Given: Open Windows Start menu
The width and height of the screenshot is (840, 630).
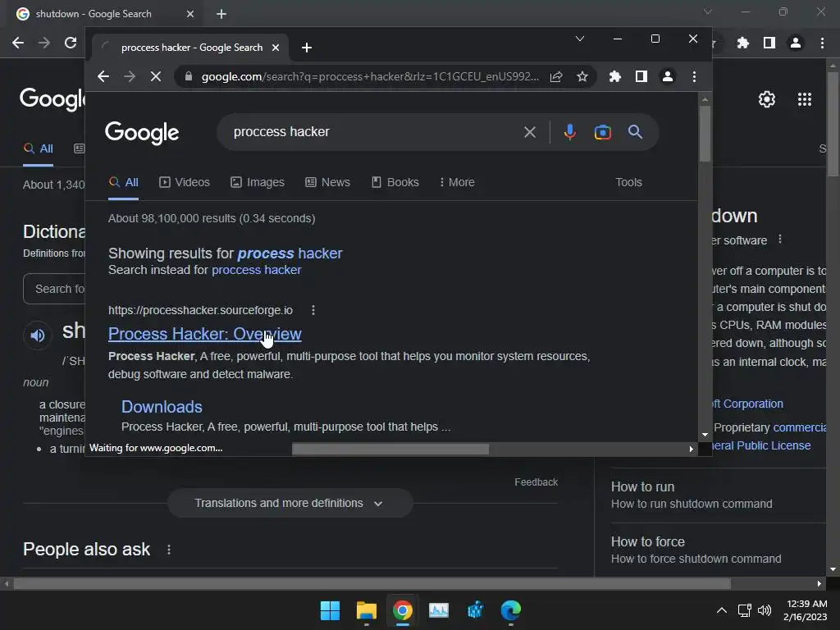Looking at the screenshot, I should coord(330,610).
